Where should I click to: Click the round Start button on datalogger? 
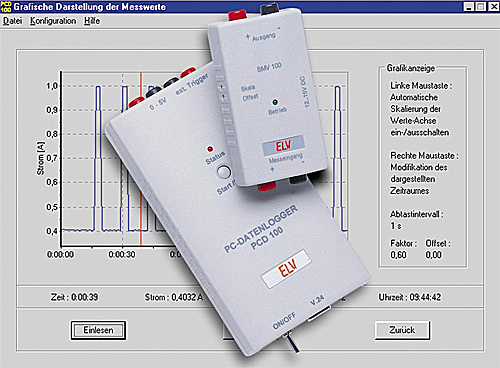click(x=224, y=172)
